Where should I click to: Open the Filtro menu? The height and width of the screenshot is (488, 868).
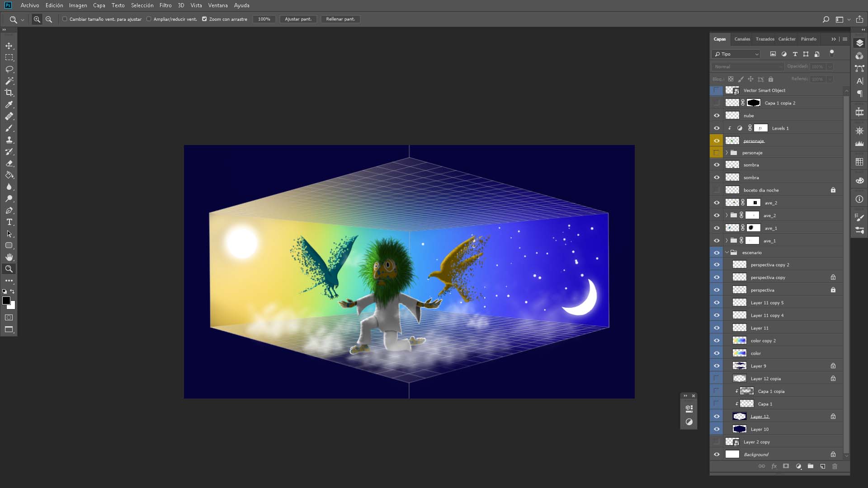(165, 5)
